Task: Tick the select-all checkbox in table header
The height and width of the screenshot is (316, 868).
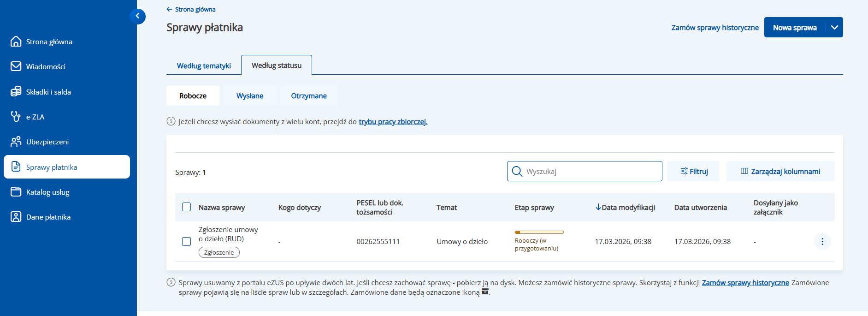Action: [186, 207]
